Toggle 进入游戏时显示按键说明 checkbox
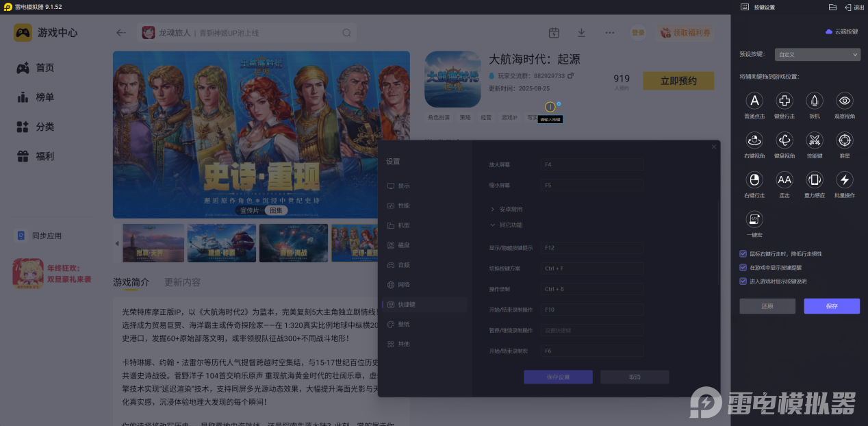Image resolution: width=868 pixels, height=426 pixels. click(x=743, y=281)
